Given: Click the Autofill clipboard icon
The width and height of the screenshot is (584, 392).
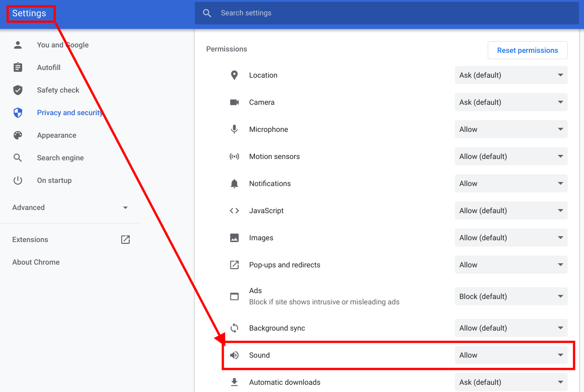Looking at the screenshot, I should [18, 67].
